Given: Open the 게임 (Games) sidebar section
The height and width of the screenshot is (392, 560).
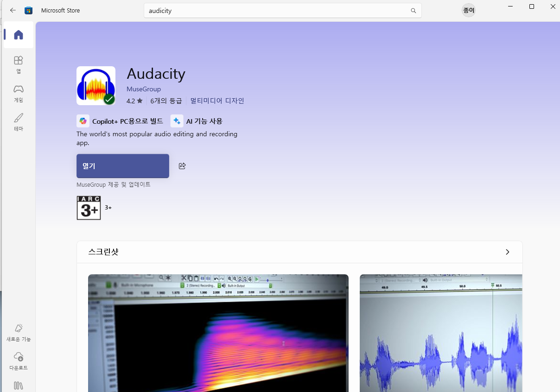Looking at the screenshot, I should (19, 94).
